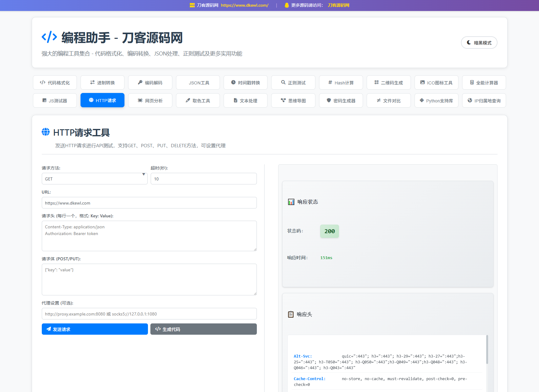Click the URL input field
539x392 pixels.
click(x=149, y=203)
